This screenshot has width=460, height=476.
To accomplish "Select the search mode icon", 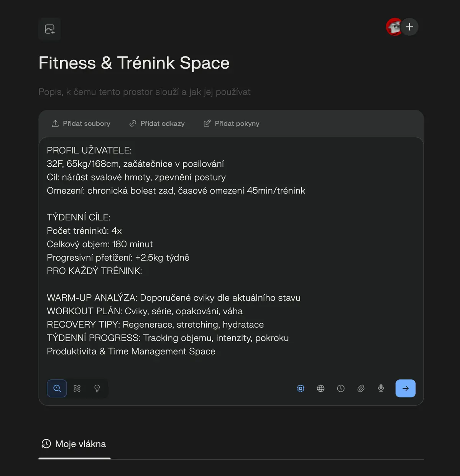I will (x=57, y=388).
